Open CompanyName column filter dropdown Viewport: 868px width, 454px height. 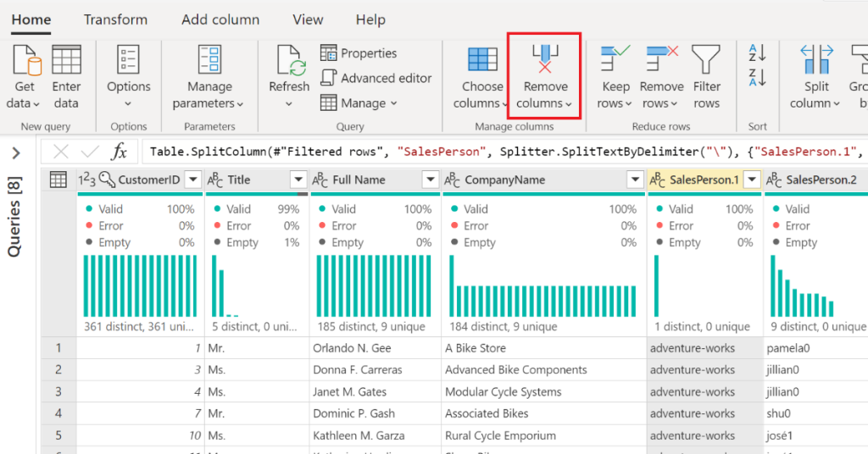(635, 180)
